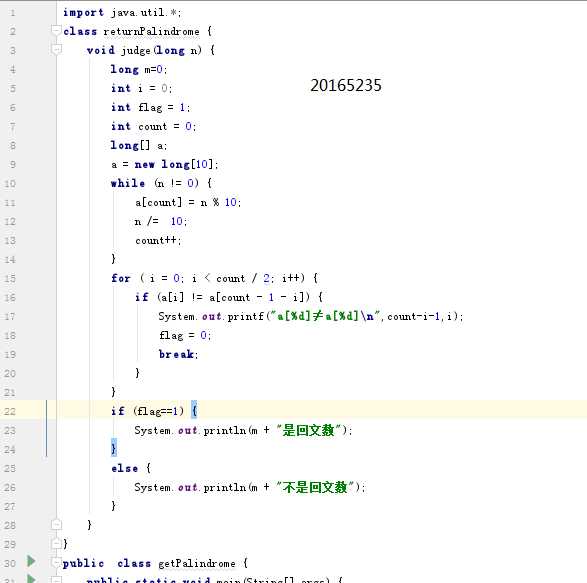Viewport: 587px width, 583px height.
Task: Click the highlighted opening brace on line 22
Action: [194, 411]
